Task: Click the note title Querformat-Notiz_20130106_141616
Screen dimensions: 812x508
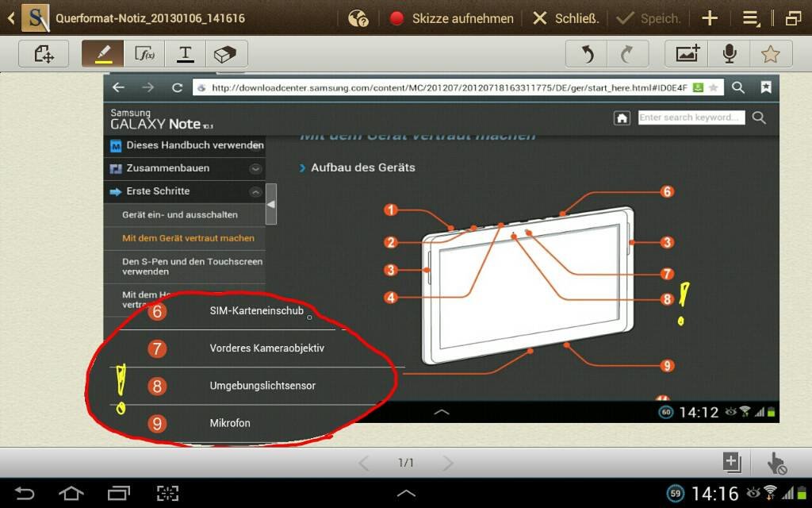Action: 150,19
